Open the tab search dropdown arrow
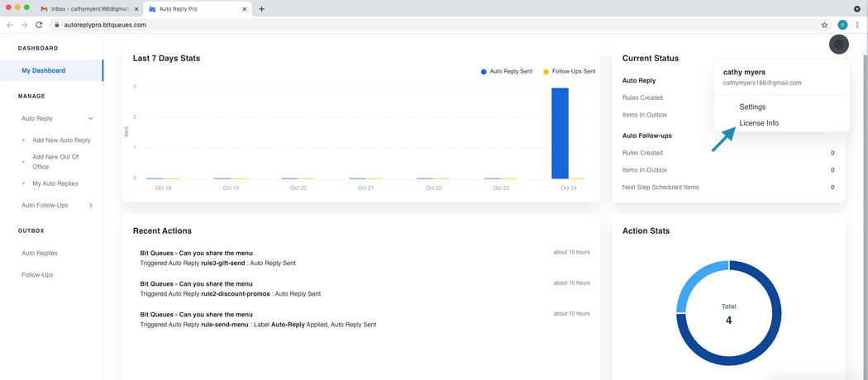 [857, 9]
